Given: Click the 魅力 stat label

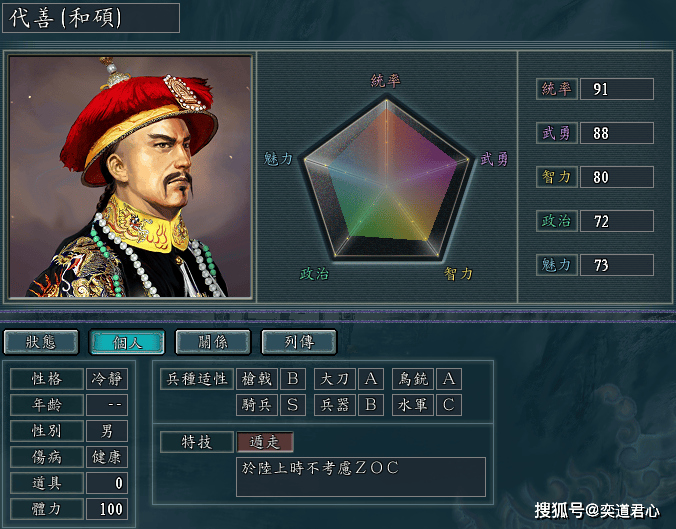Looking at the screenshot, I should pyautogui.click(x=557, y=265).
